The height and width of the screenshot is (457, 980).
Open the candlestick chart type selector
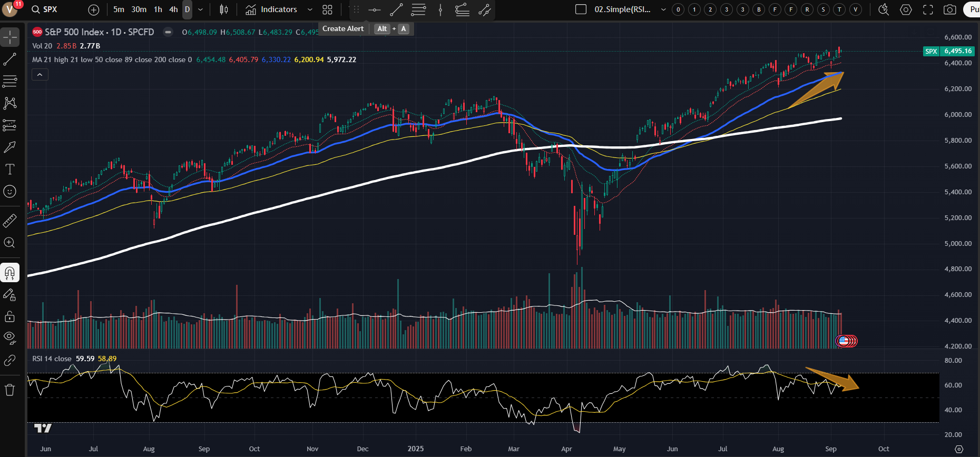click(224, 9)
